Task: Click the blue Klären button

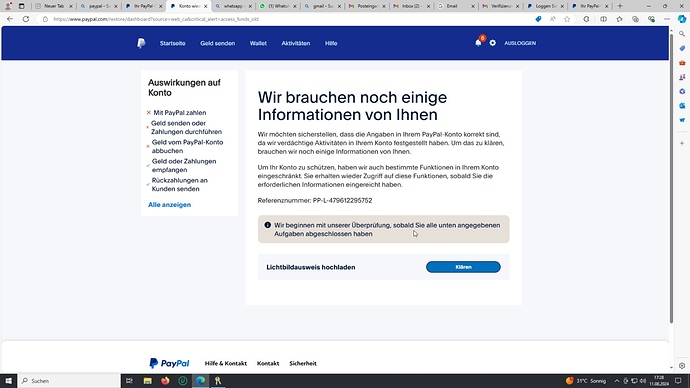Action: [463, 267]
